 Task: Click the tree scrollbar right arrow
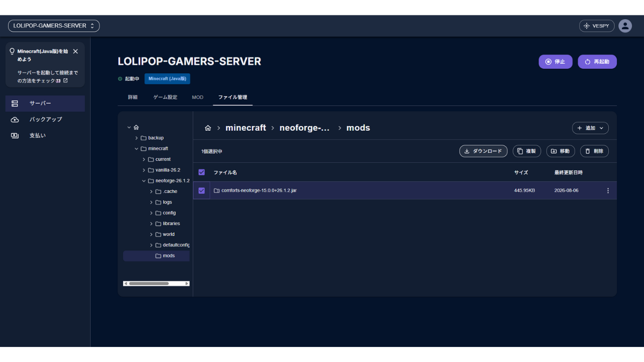click(187, 284)
